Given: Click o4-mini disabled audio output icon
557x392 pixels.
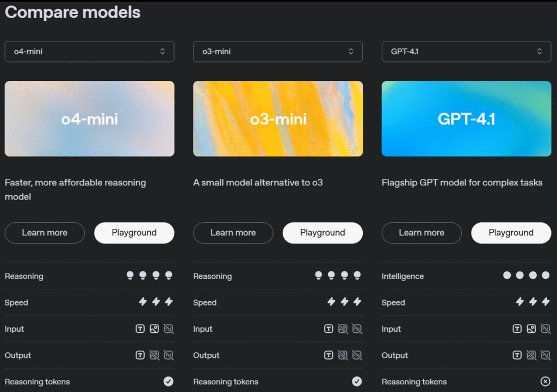Looking at the screenshot, I should (169, 355).
